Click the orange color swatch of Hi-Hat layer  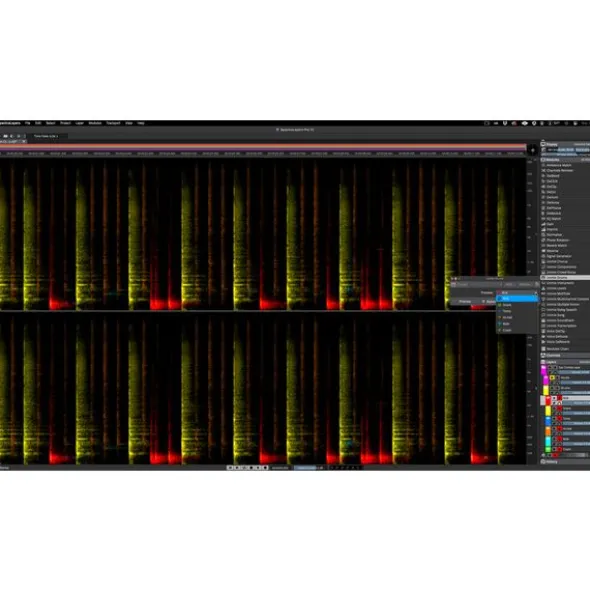point(548,431)
